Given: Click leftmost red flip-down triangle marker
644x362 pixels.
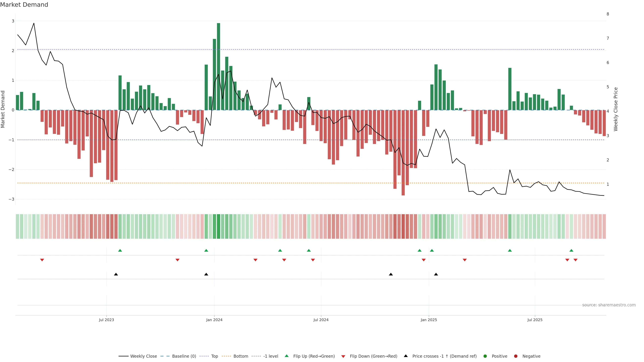Looking at the screenshot, I should (42, 260).
